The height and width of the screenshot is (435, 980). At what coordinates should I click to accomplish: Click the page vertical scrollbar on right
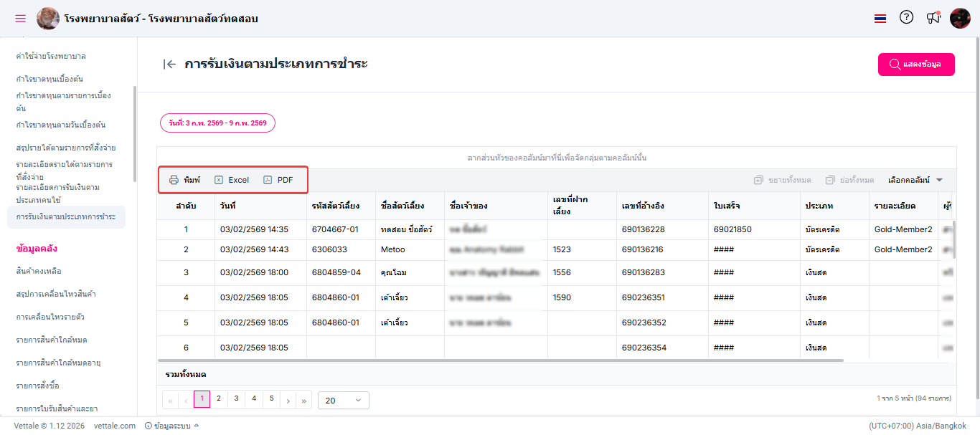click(x=977, y=216)
